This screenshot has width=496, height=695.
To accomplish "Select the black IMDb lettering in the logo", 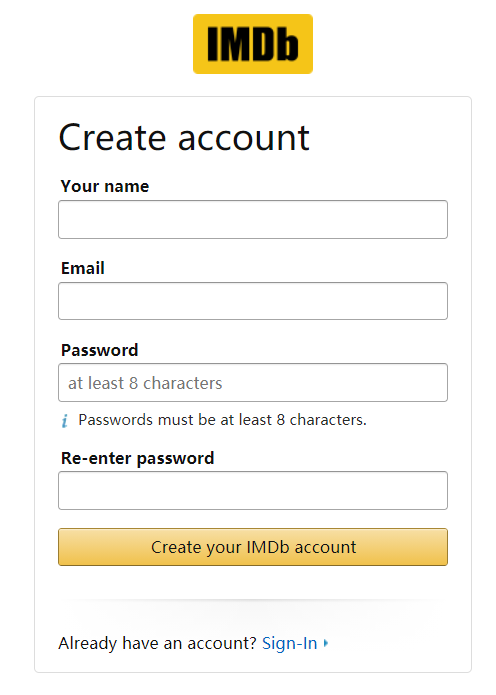I will [253, 43].
